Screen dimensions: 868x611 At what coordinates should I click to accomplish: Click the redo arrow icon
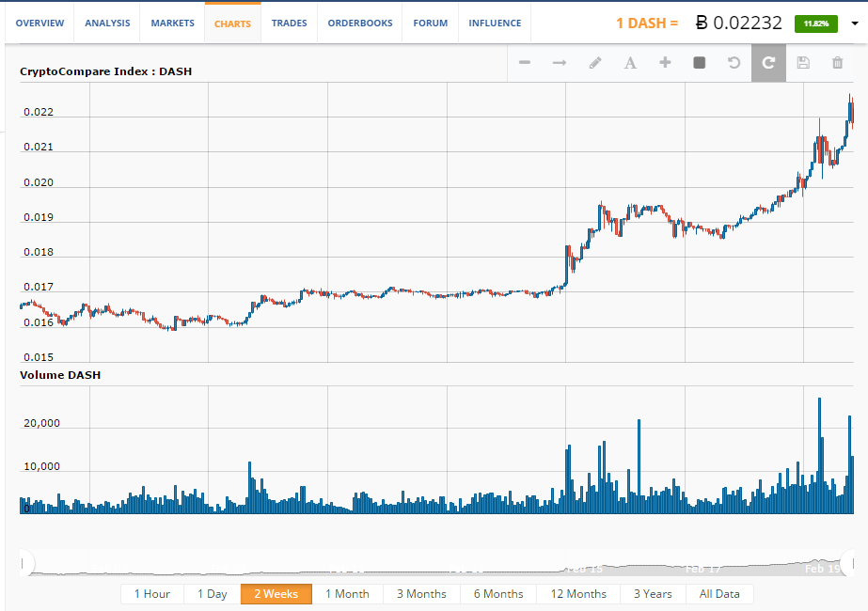click(x=768, y=63)
